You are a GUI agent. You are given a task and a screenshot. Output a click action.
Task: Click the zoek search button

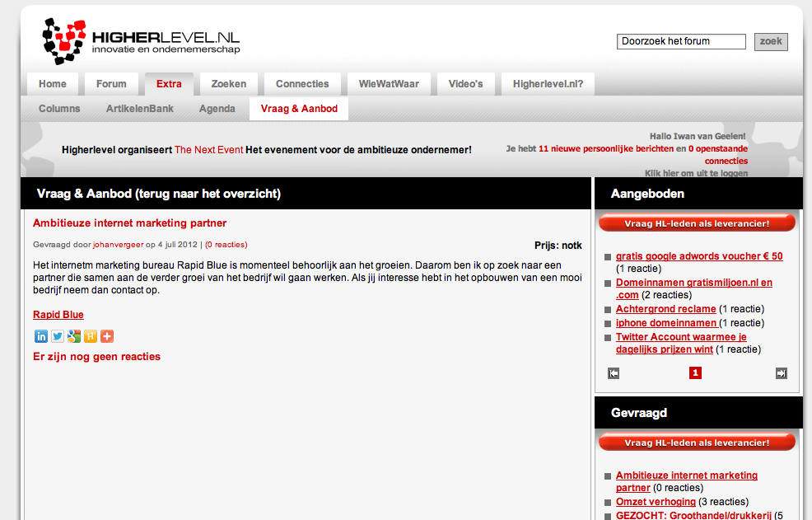point(771,41)
